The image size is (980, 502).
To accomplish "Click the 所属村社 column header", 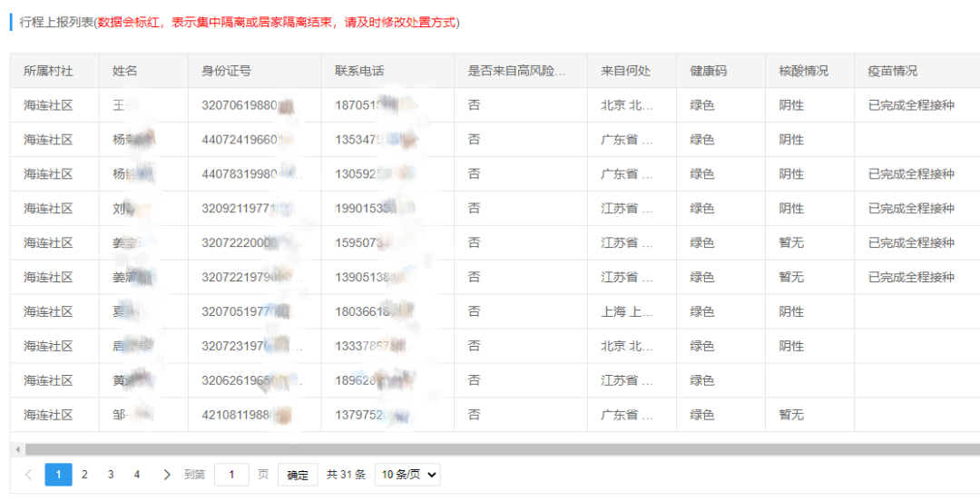I will (48, 71).
